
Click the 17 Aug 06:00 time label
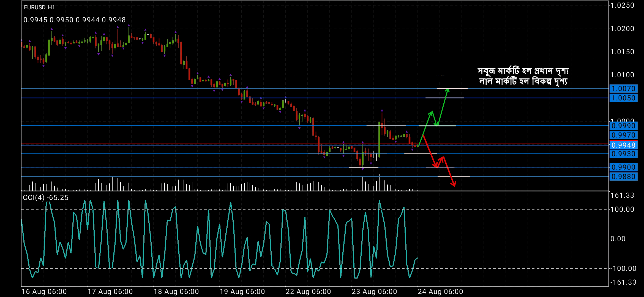(110, 291)
